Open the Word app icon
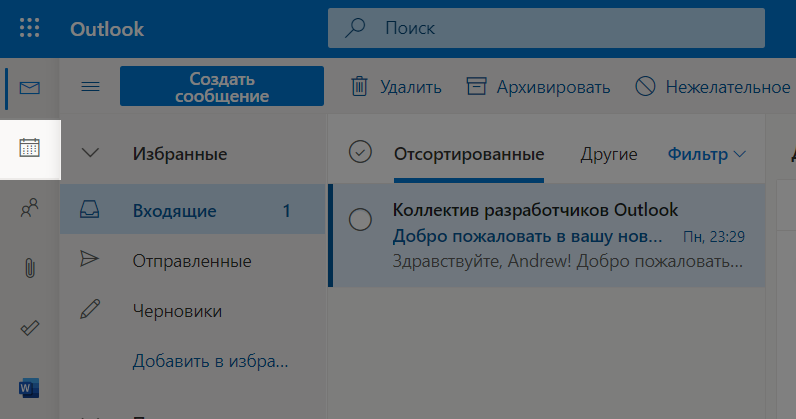Image resolution: width=796 pixels, height=419 pixels. [x=29, y=388]
